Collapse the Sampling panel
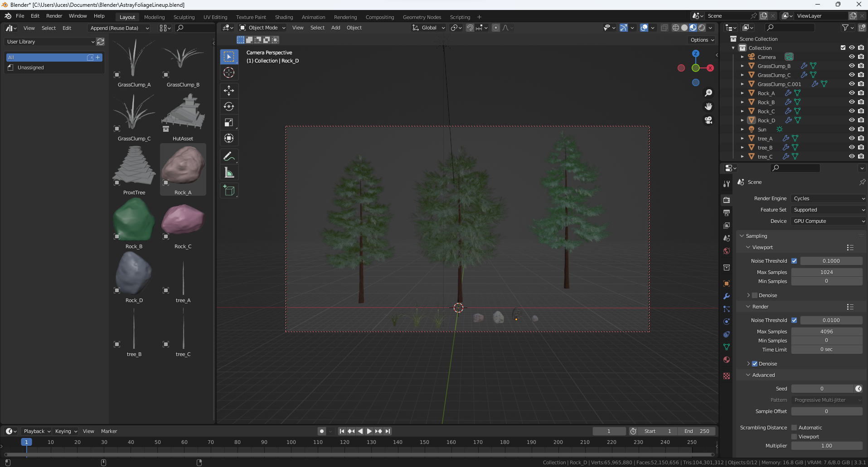 tap(756, 236)
